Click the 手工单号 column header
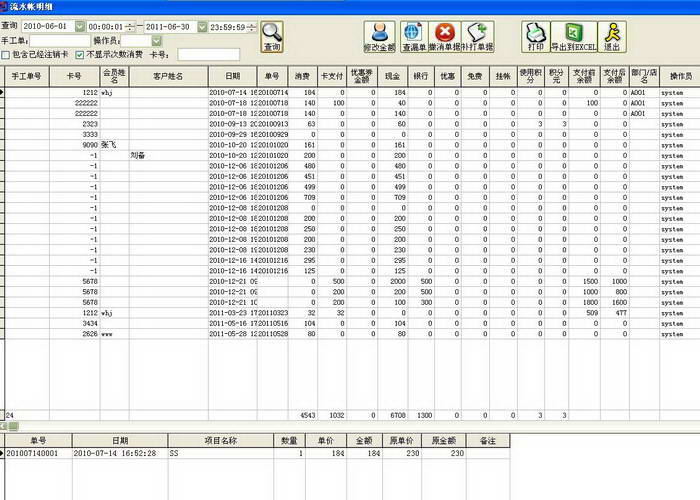 (27, 76)
